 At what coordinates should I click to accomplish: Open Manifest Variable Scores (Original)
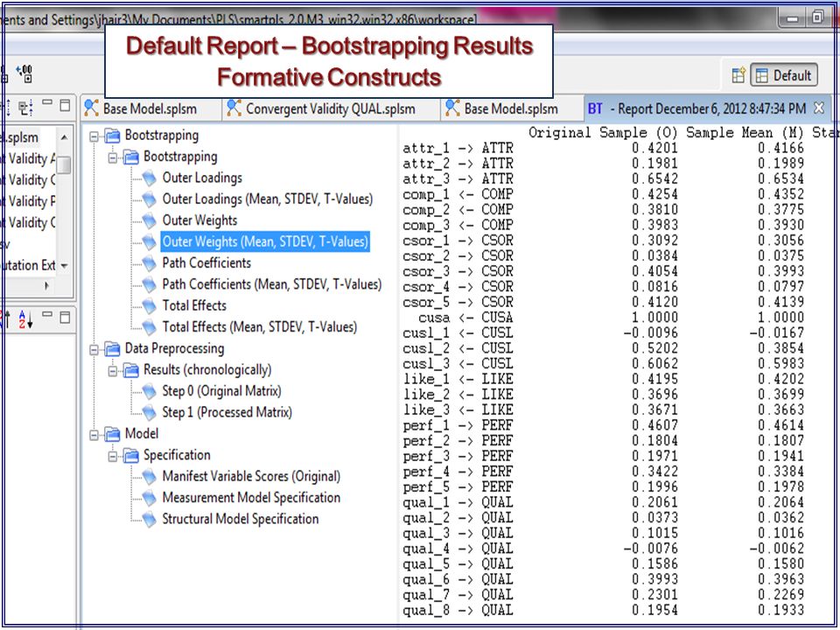251,476
